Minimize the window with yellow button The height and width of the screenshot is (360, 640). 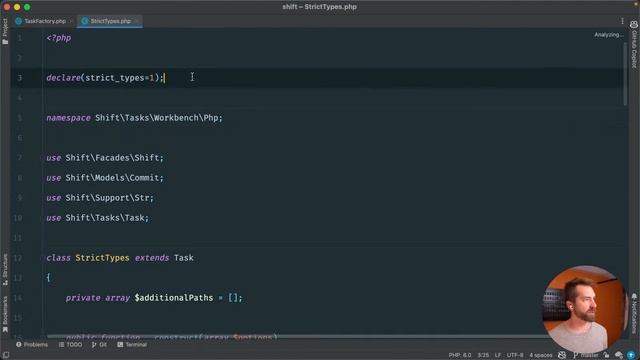[17, 7]
